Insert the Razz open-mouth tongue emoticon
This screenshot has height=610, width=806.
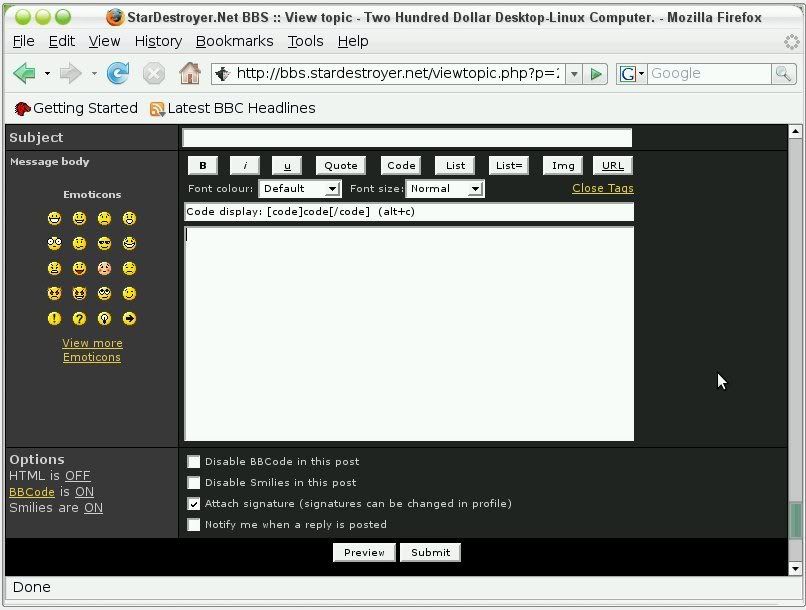point(79,268)
